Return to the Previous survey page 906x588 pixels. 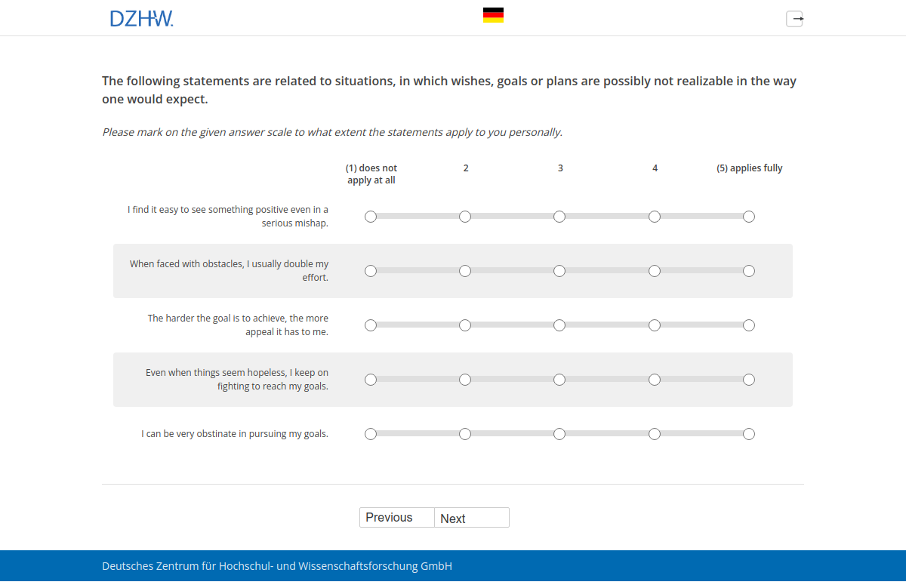pyautogui.click(x=396, y=518)
